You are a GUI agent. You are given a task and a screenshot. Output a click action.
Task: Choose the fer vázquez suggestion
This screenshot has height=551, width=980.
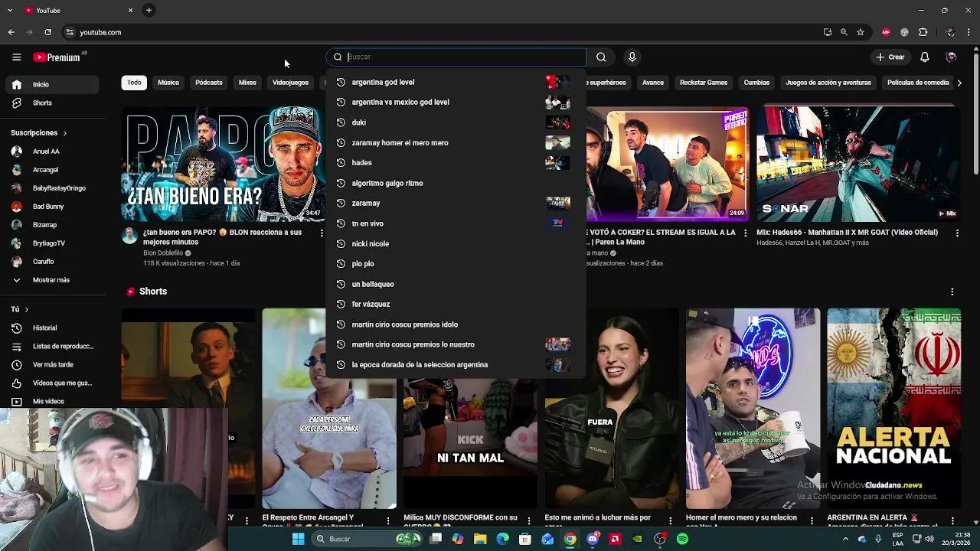point(456,304)
